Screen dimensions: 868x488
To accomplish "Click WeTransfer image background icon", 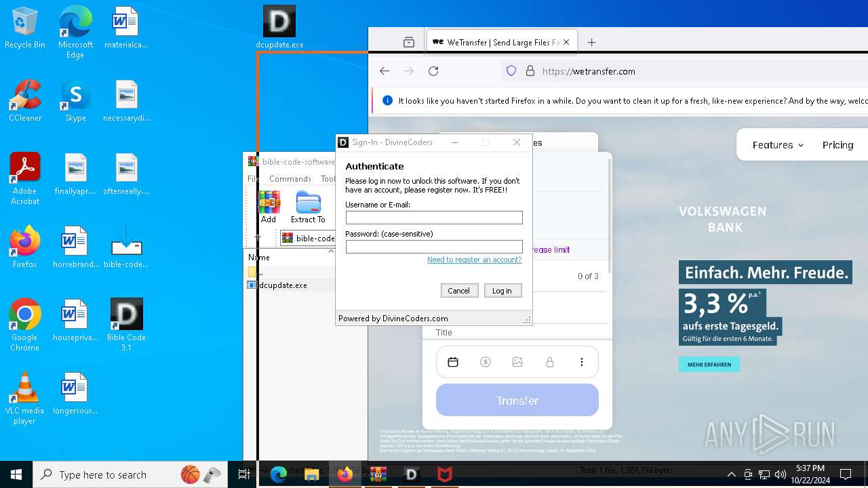I will [x=517, y=363].
